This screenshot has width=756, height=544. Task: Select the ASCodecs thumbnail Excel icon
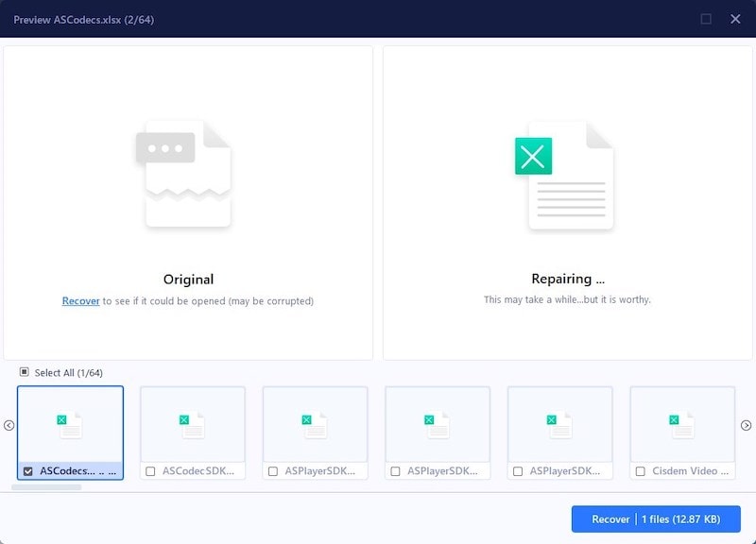70,424
